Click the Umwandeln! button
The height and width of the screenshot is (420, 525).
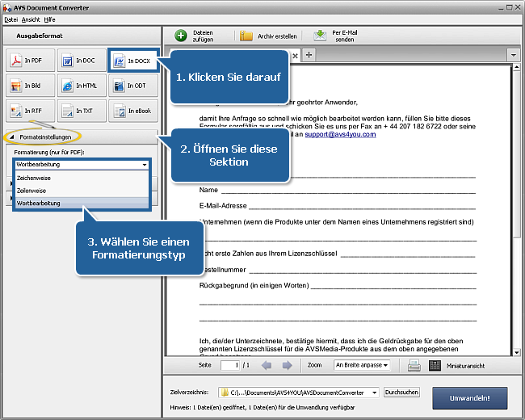471,397
